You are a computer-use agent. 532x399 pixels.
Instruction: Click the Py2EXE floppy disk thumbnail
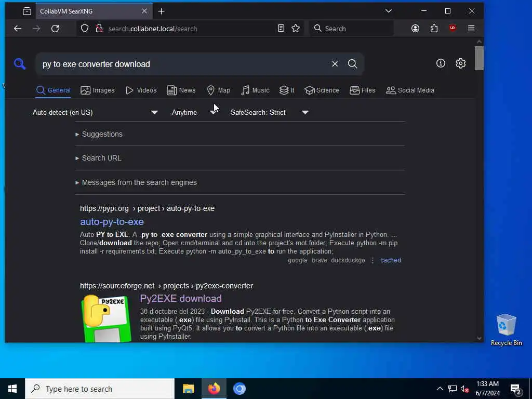coord(106,318)
